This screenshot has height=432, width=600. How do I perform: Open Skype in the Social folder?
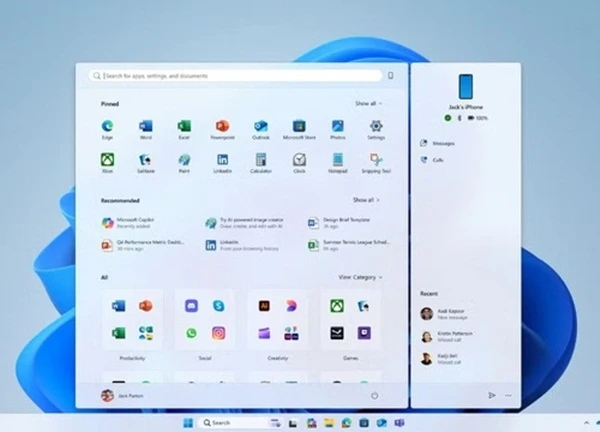(218, 306)
